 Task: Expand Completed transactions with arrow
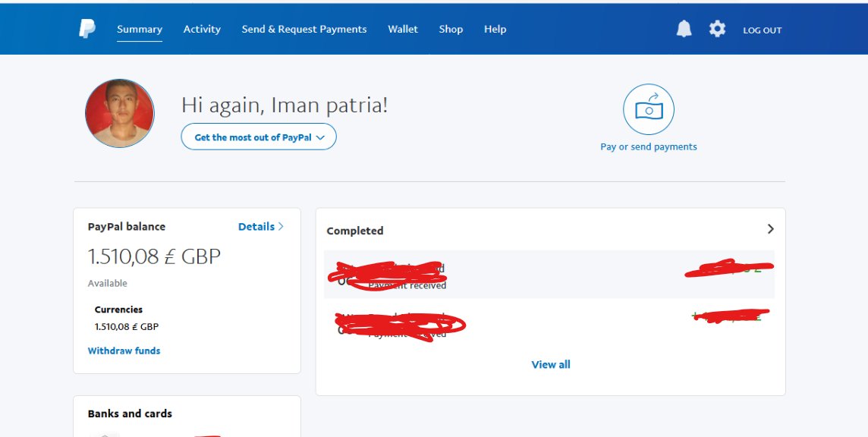point(770,229)
